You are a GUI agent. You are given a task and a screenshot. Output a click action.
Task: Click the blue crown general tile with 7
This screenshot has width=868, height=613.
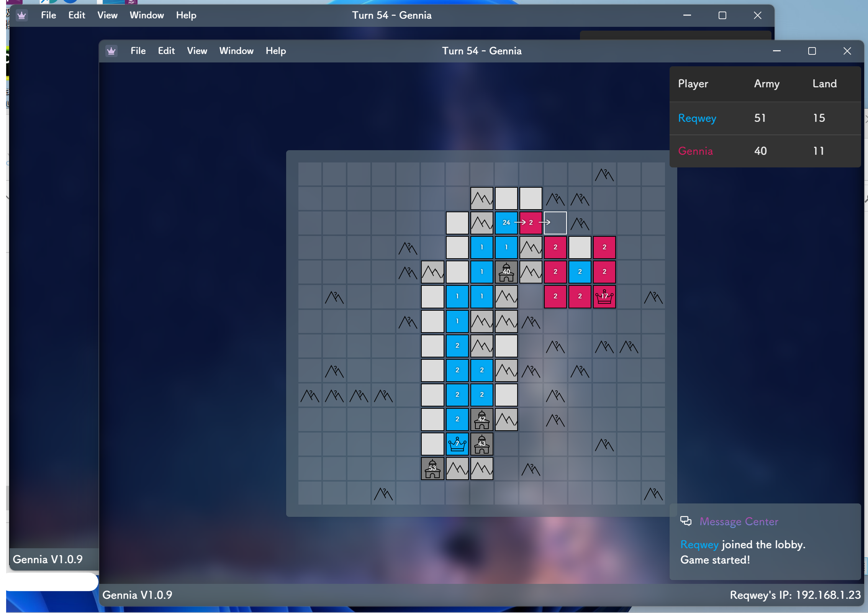(x=457, y=444)
